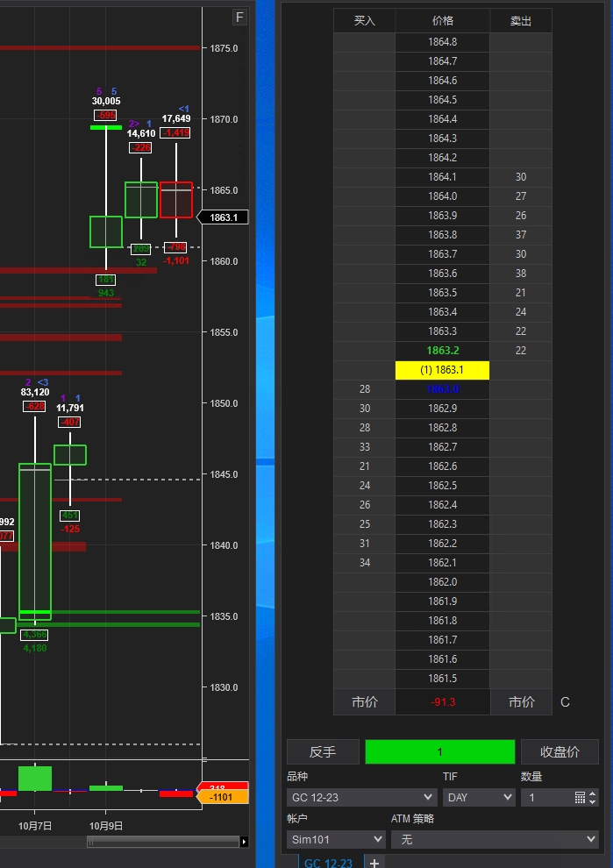Click the 市价 button under the 卖出 column
The height and width of the screenshot is (868, 613).
click(x=521, y=702)
